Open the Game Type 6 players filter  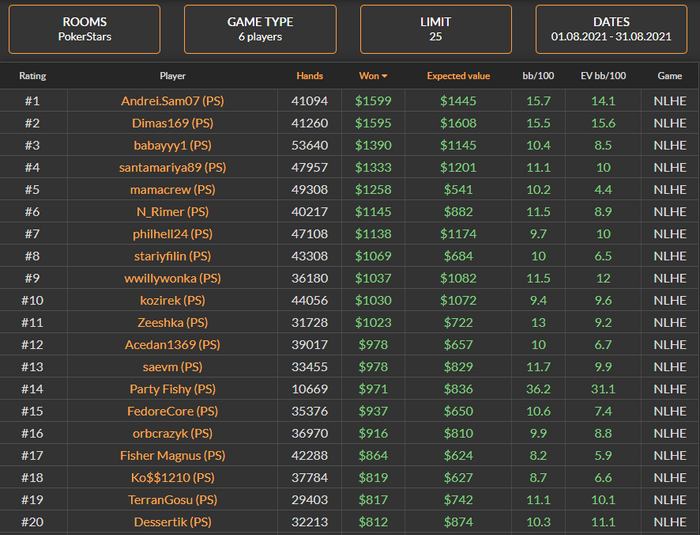(260, 29)
